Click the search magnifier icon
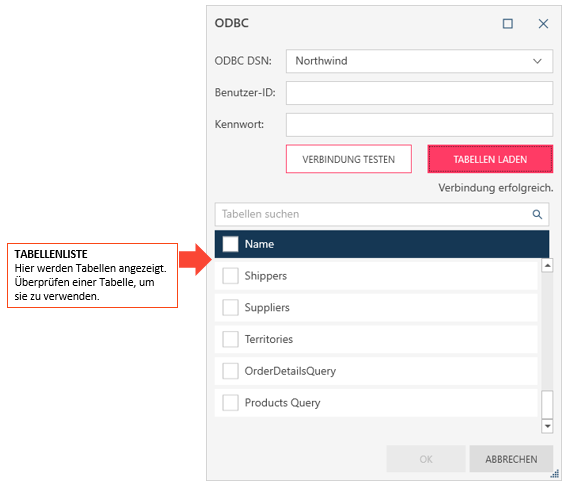569x492 pixels. pos(537,214)
